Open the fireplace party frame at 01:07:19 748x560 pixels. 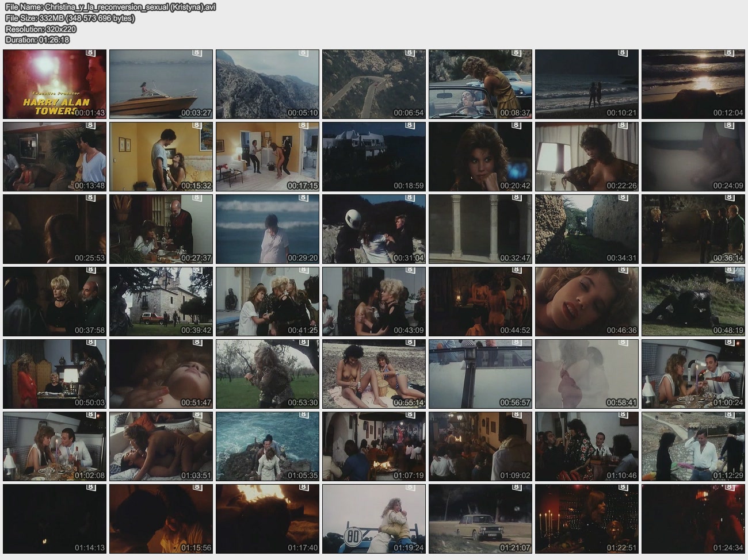point(374,446)
